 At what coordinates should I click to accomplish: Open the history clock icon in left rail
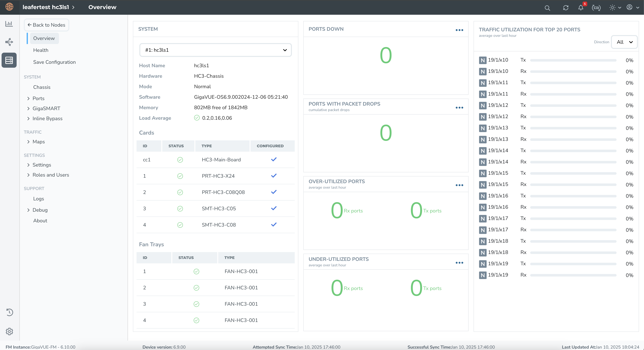coord(9,312)
